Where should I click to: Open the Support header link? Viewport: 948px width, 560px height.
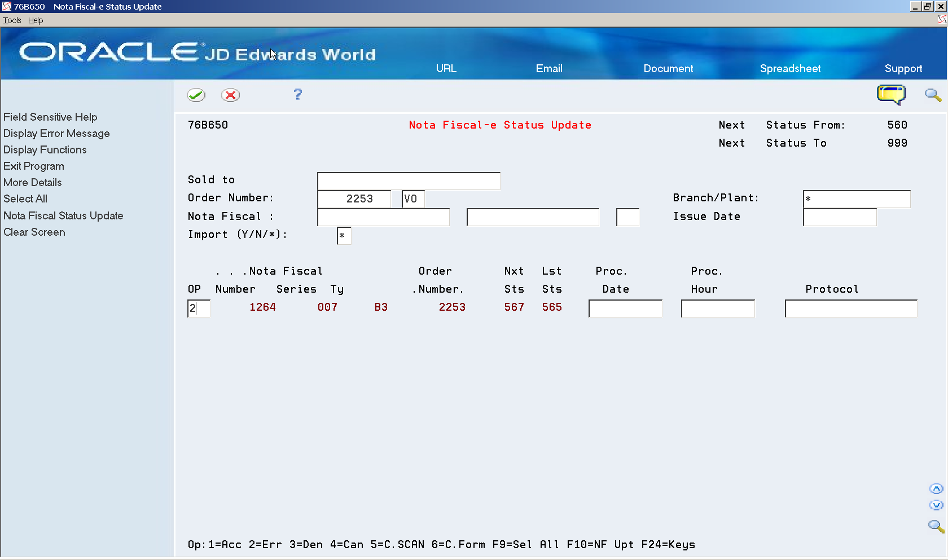(903, 68)
